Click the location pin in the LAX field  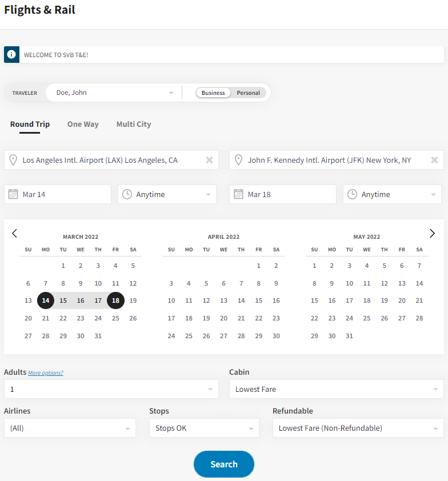click(x=14, y=161)
